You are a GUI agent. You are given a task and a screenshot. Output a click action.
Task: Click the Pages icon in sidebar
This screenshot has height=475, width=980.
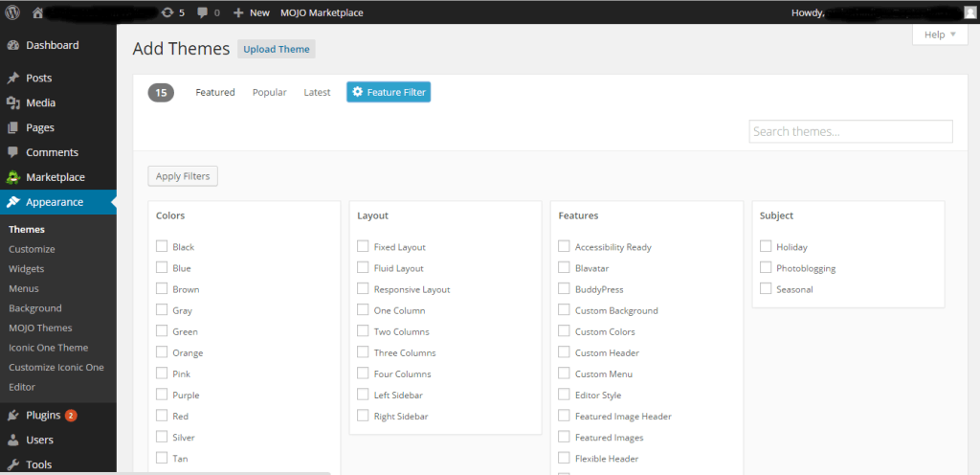(x=13, y=127)
